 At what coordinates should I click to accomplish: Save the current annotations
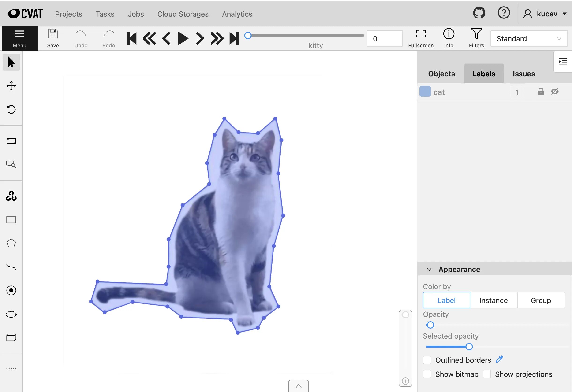point(52,38)
